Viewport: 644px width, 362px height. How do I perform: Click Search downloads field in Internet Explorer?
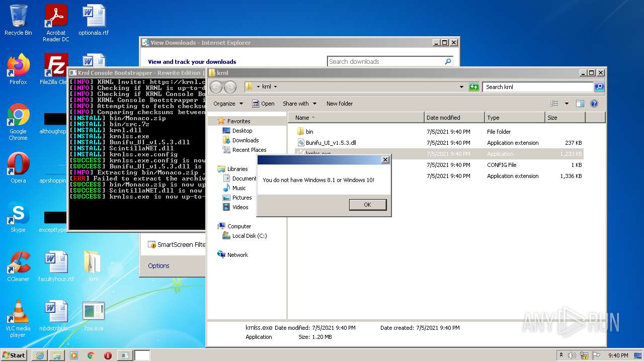[x=385, y=61]
